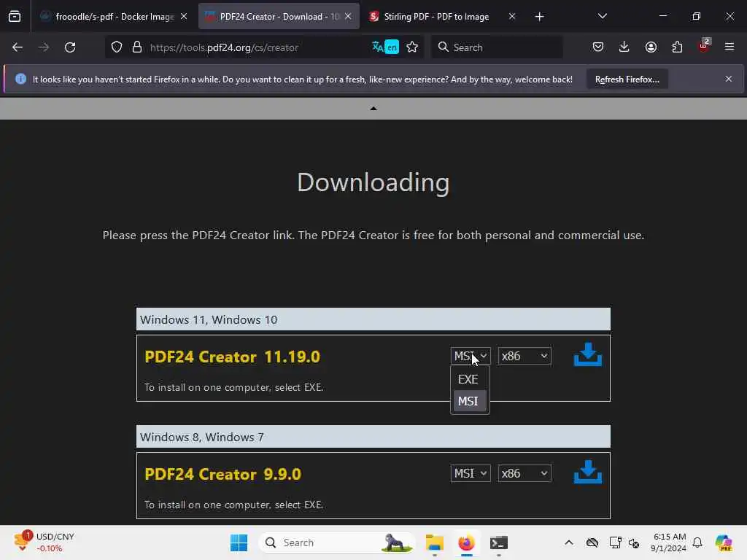
Task: Click network display tray icon
Action: (x=615, y=542)
